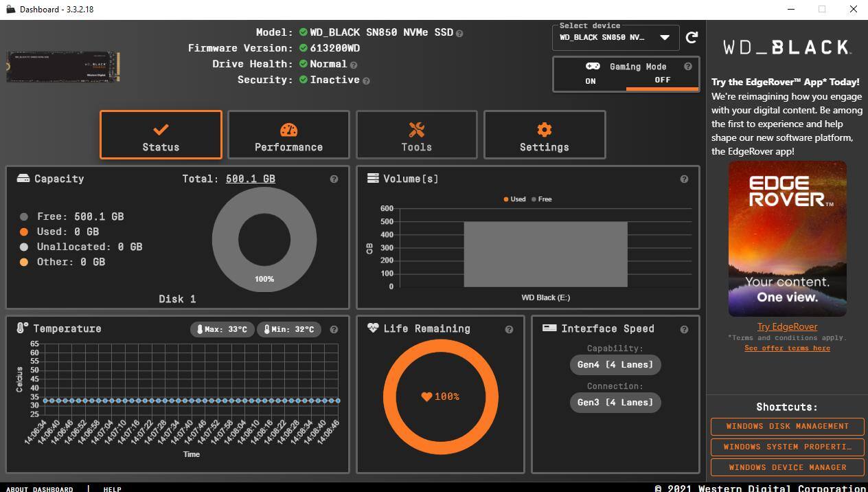Switch Gaming Mode to OFF
This screenshot has width=868, height=492.
(x=662, y=80)
